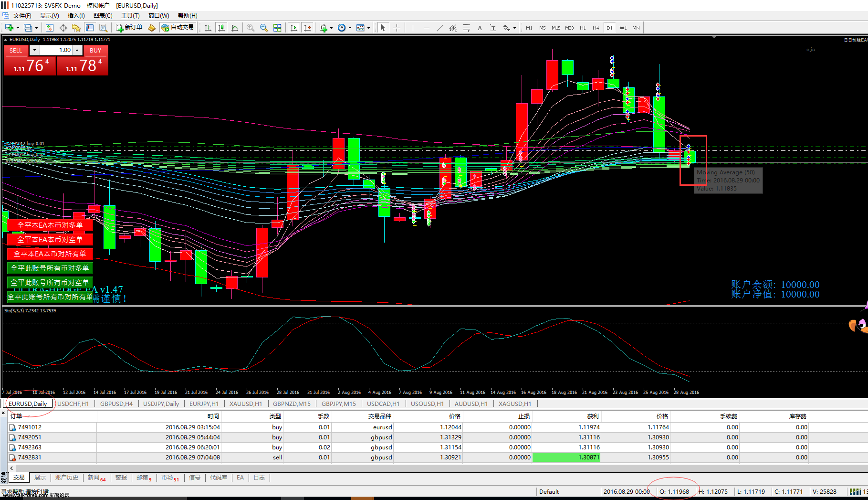Switch chart to candlesticks style

pyautogui.click(x=221, y=28)
